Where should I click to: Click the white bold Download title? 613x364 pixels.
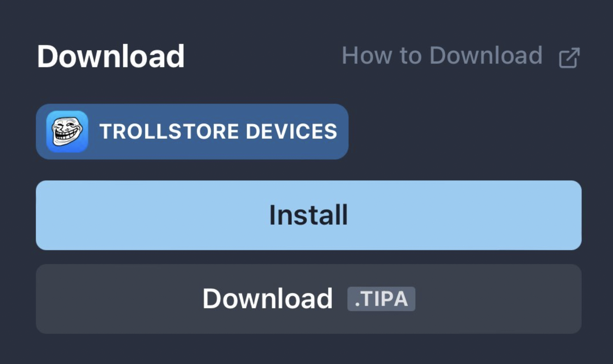tap(111, 56)
